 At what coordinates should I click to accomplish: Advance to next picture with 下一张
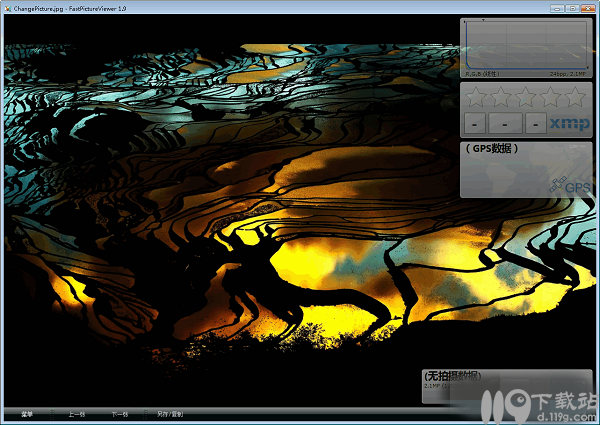coord(119,414)
